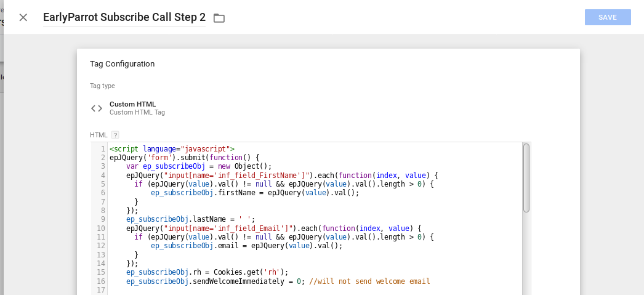Click the Cookies.get('rh') code line
Image resolution: width=644 pixels, height=295 pixels.
[x=207, y=272]
